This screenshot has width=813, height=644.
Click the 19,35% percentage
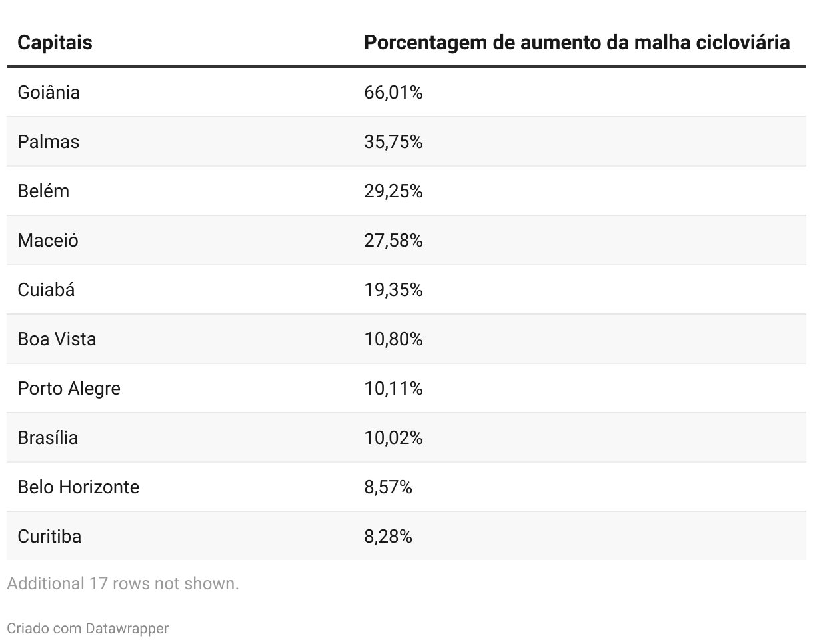393,289
